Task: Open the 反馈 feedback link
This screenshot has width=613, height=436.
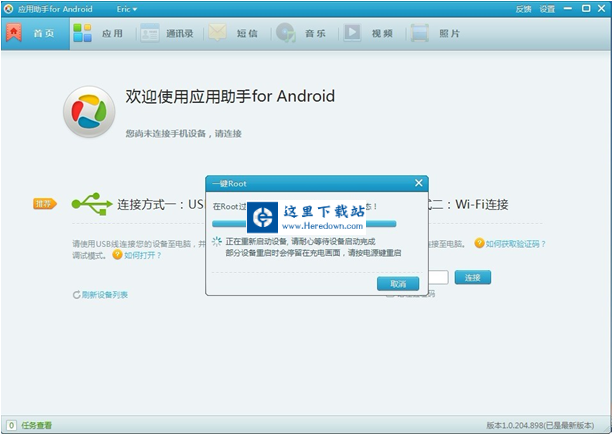Action: click(523, 9)
